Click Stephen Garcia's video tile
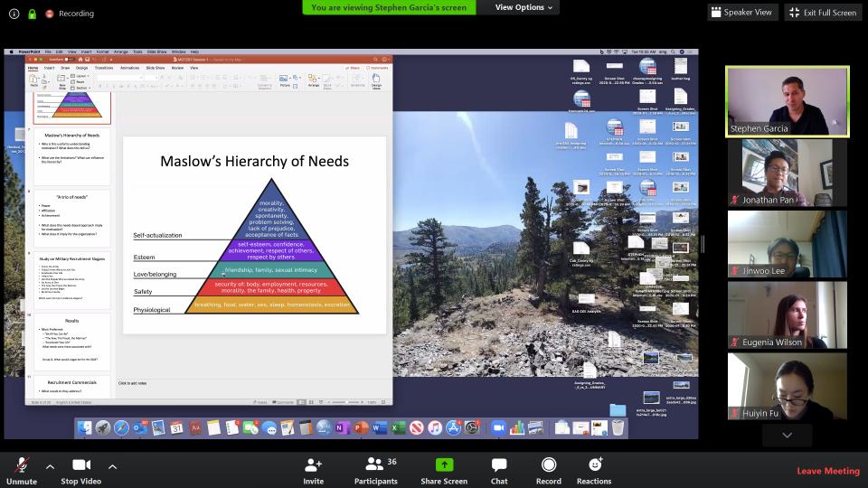Screen dimensions: 868x488 tap(787, 100)
